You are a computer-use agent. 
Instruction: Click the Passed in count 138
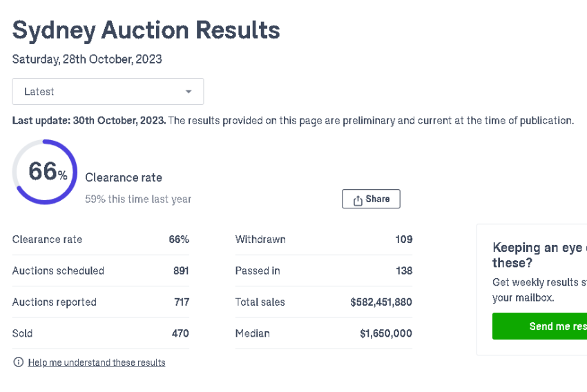[404, 271]
